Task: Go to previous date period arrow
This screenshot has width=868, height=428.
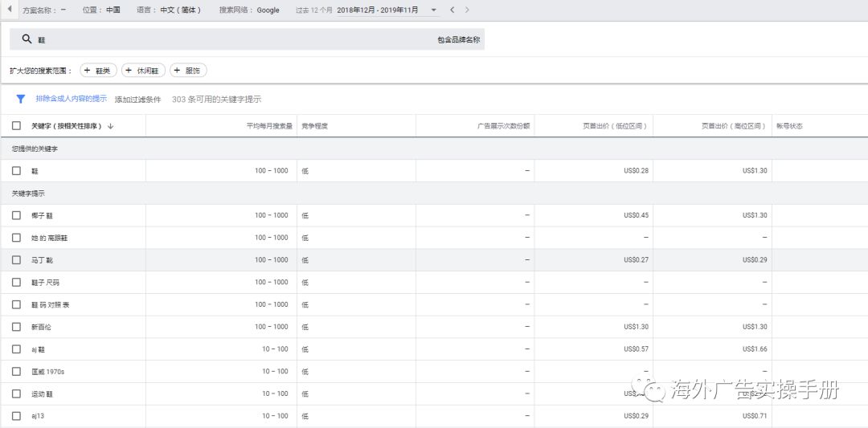Action: [452, 10]
